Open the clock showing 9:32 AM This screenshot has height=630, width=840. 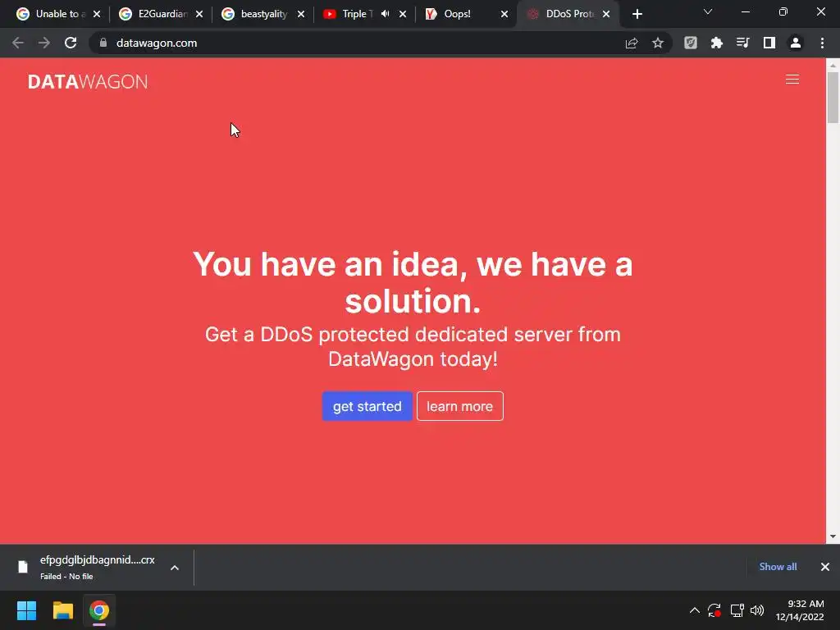(x=800, y=610)
